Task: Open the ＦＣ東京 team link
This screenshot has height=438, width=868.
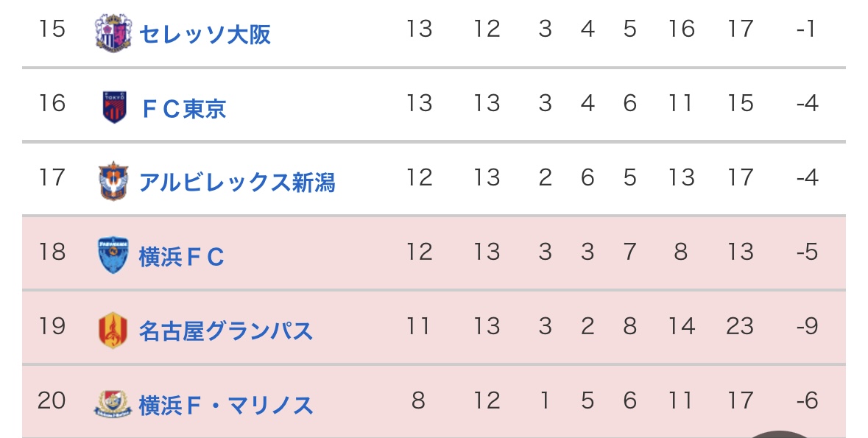Action: click(183, 108)
